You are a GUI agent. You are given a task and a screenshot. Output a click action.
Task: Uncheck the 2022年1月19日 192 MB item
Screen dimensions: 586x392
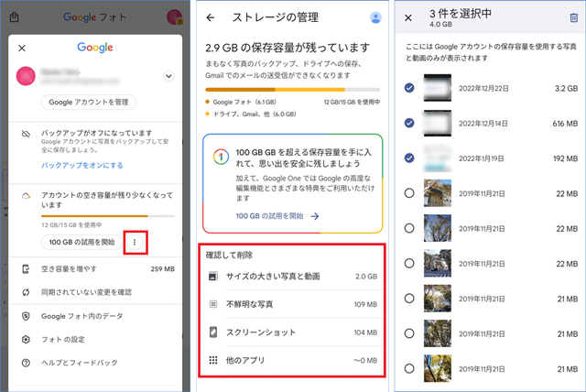[x=409, y=158]
